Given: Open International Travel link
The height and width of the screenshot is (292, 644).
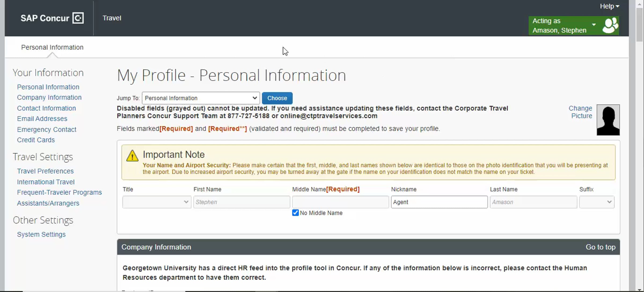Looking at the screenshot, I should point(46,182).
